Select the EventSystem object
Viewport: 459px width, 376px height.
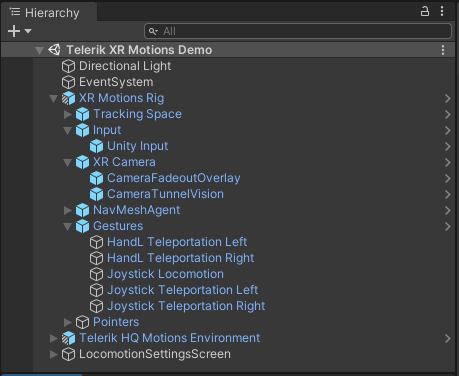(x=116, y=82)
